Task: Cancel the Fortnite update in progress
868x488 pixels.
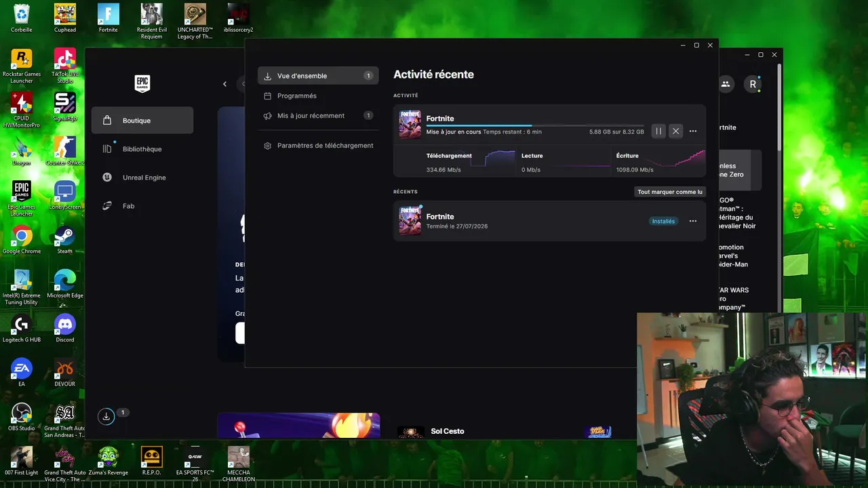Action: tap(675, 131)
